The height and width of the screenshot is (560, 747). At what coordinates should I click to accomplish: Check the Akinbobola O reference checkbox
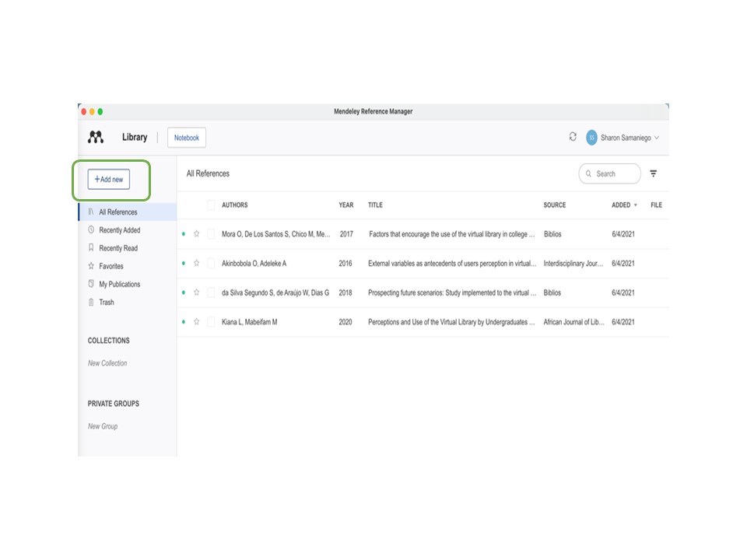coord(211,263)
